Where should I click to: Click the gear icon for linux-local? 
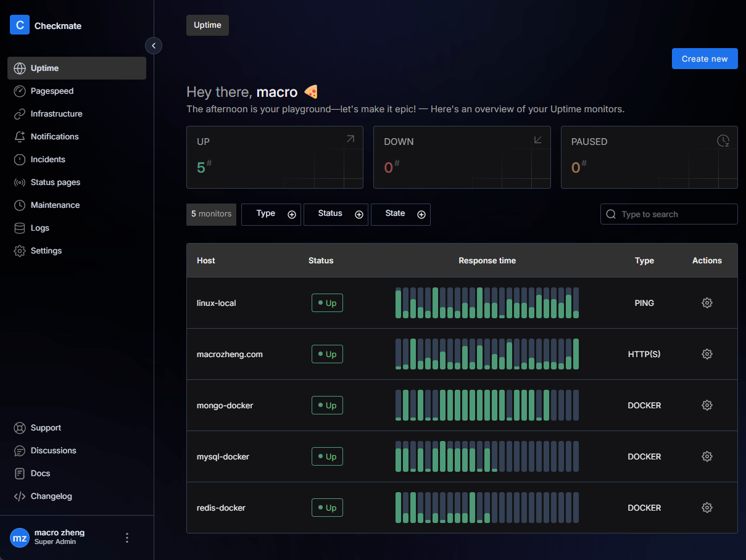(707, 303)
